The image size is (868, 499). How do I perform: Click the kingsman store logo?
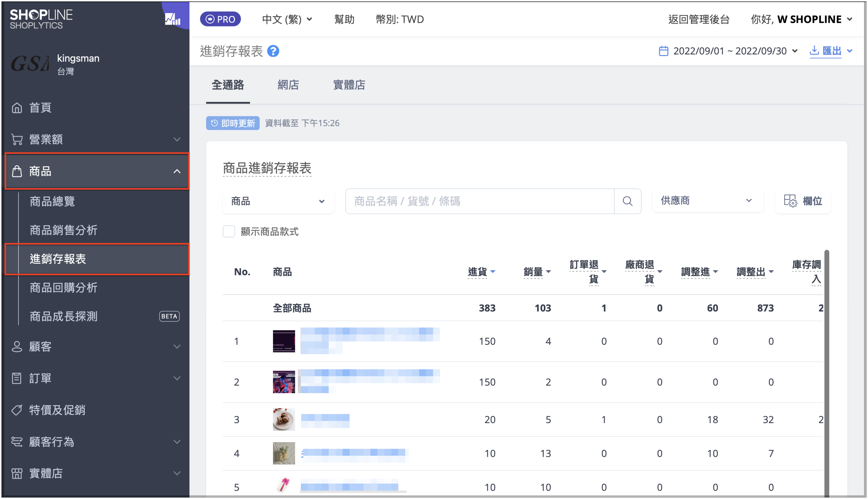[30, 64]
